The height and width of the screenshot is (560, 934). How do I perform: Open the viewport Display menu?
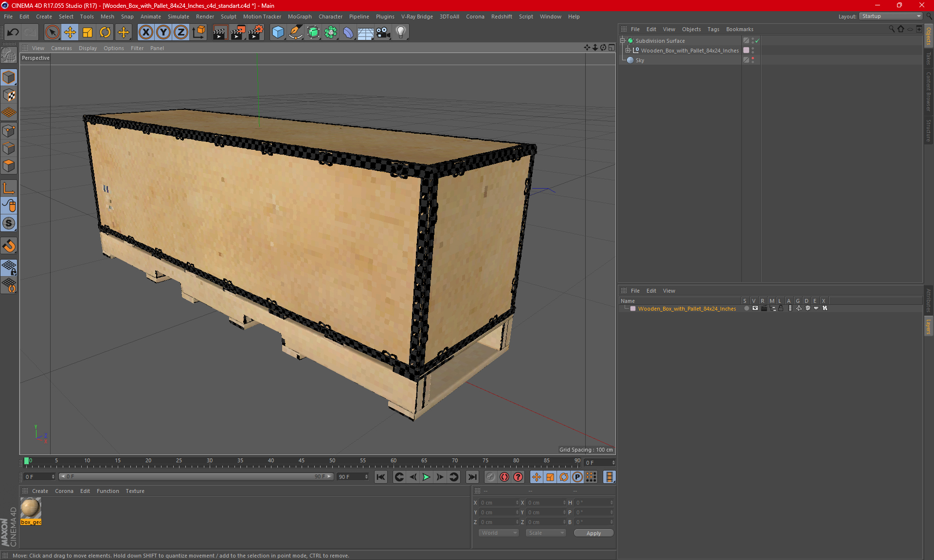point(88,48)
